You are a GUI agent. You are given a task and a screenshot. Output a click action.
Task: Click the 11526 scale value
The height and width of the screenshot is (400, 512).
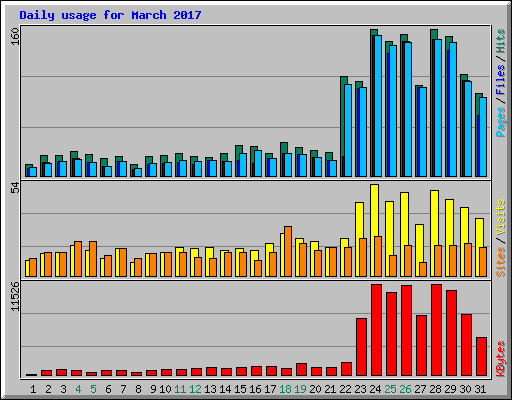[x=15, y=297]
